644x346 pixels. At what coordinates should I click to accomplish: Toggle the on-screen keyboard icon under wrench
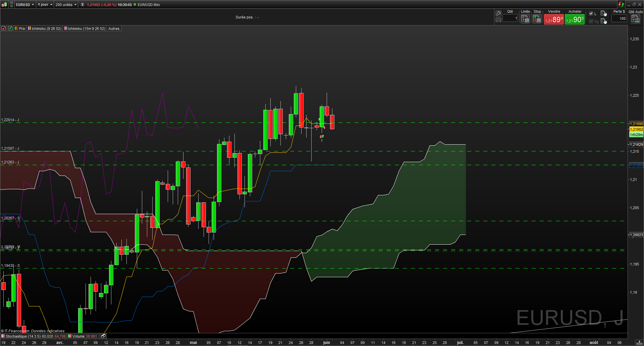(498, 20)
